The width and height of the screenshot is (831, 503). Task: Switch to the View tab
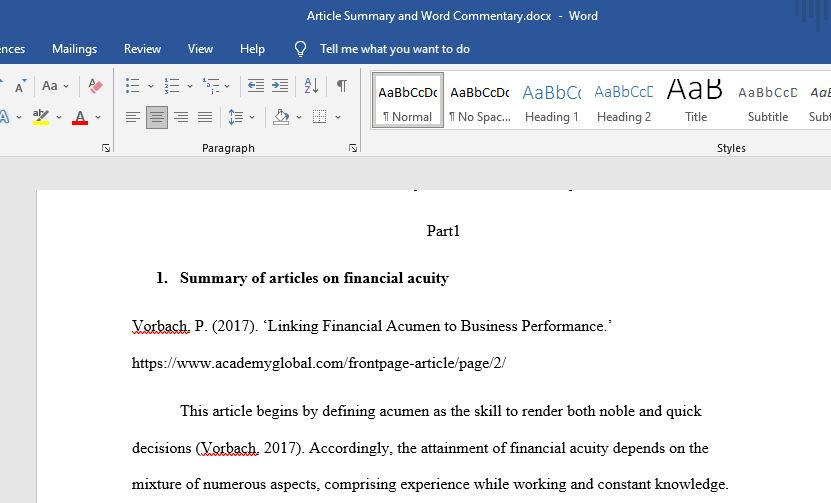tap(200, 49)
